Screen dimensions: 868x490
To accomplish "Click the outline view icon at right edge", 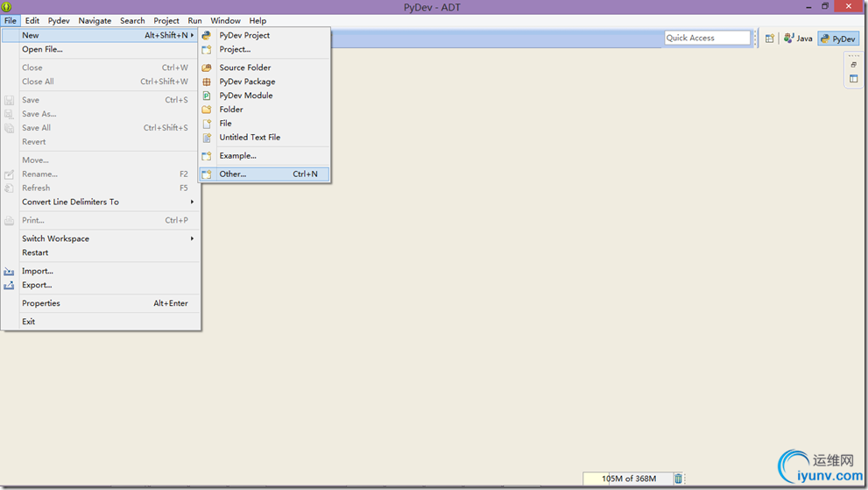I will coord(854,79).
